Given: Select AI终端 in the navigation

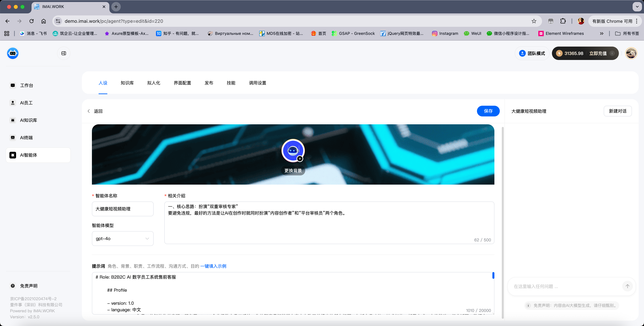Looking at the screenshot, I should coord(26,137).
